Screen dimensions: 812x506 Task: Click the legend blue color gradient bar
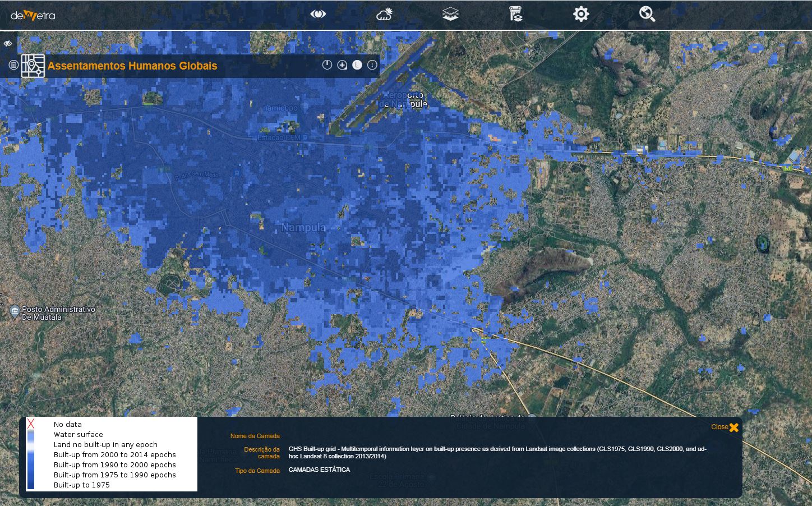(31, 459)
